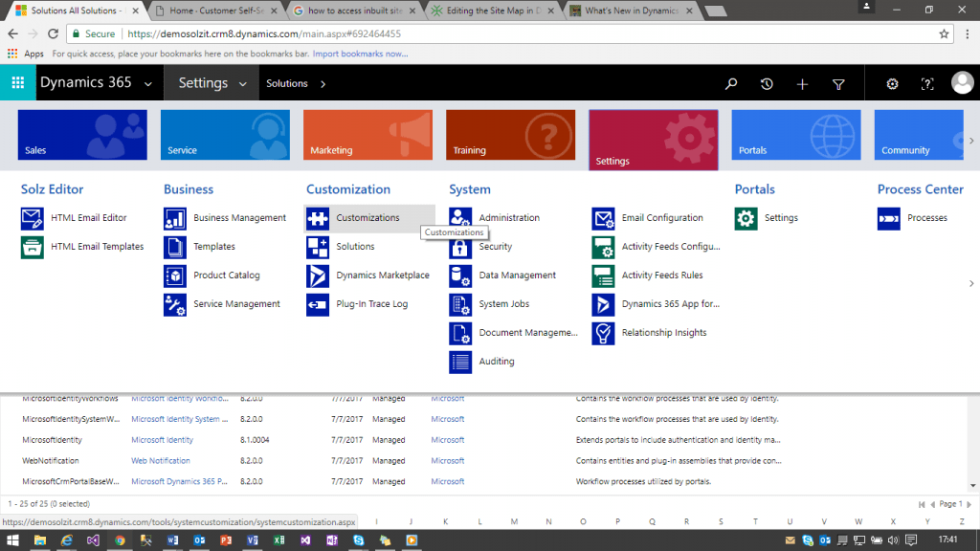980x551 pixels.
Task: Open the Customizations menu item
Action: pyautogui.click(x=367, y=218)
